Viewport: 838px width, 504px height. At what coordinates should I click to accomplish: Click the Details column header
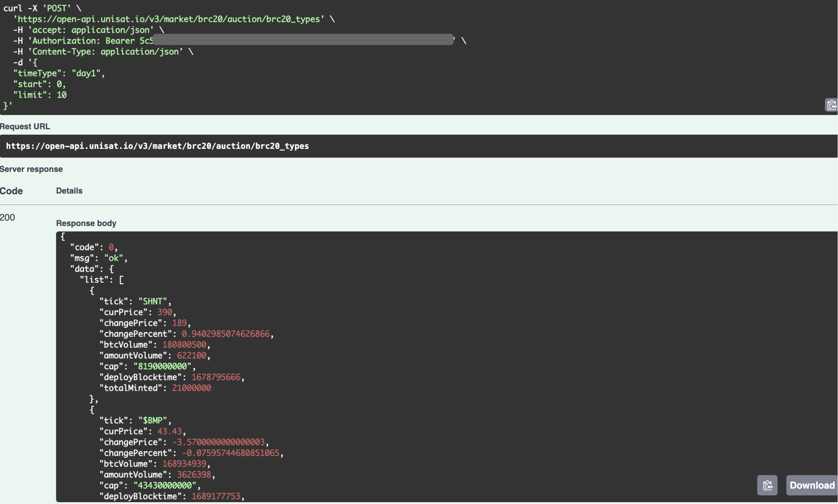coord(69,191)
